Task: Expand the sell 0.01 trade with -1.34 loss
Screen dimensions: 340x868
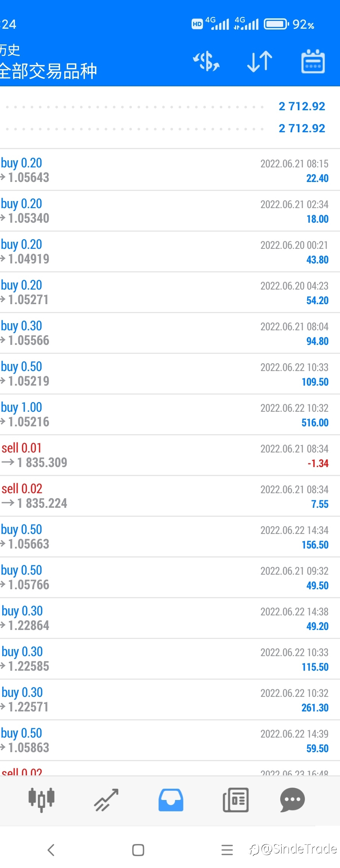Action: [x=170, y=455]
